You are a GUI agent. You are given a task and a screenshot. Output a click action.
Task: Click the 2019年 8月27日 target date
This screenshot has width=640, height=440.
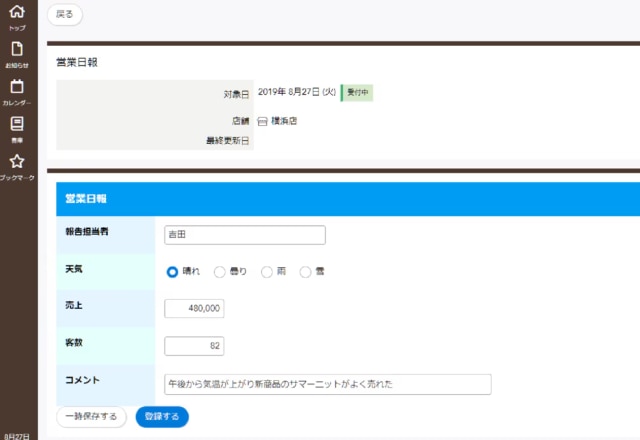[296, 93]
